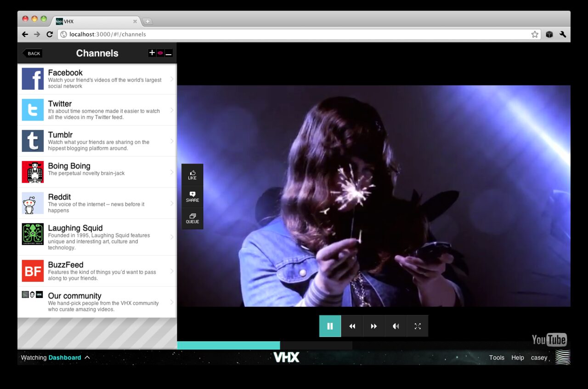Open the Facebook channel logo
The image size is (588, 389).
click(x=33, y=79)
